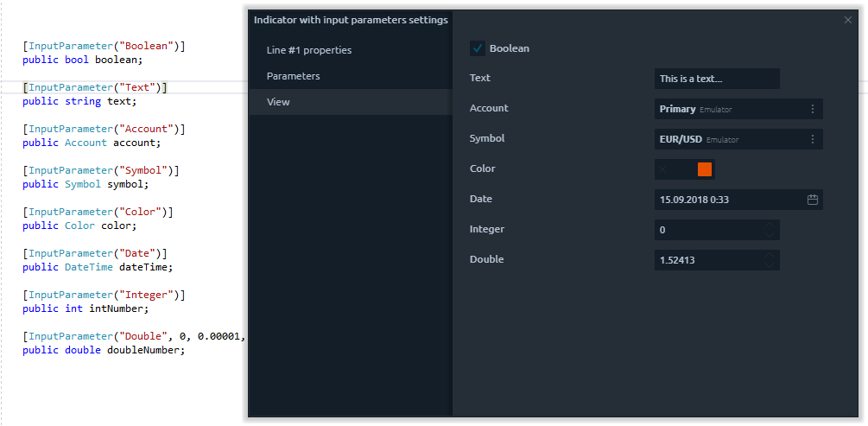Screen dimensions: 868x426
Task: Select the Line #1 properties section
Action: pyautogui.click(x=309, y=50)
